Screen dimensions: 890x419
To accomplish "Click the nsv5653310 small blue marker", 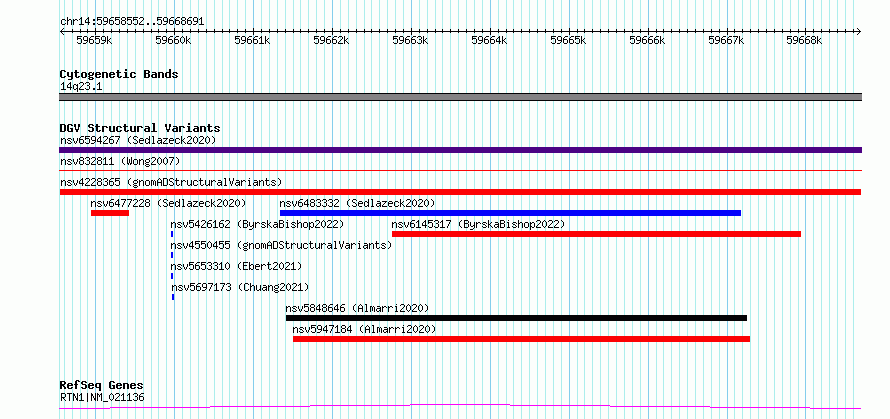I will [172, 276].
